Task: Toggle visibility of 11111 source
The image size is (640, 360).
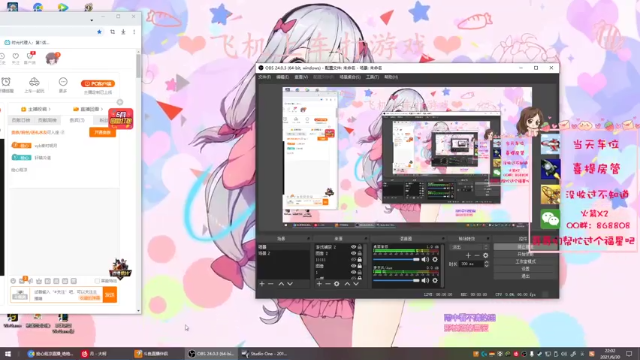Action: (x=353, y=260)
